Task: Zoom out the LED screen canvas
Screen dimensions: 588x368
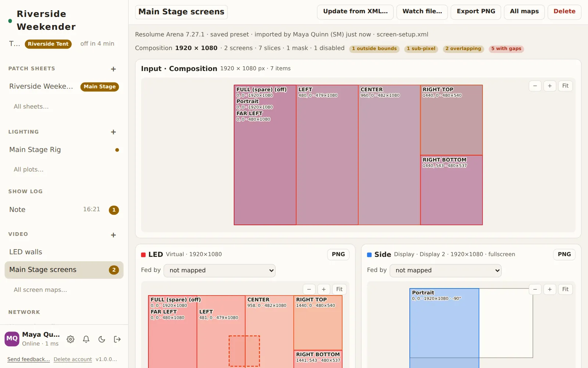Action: 309,289
